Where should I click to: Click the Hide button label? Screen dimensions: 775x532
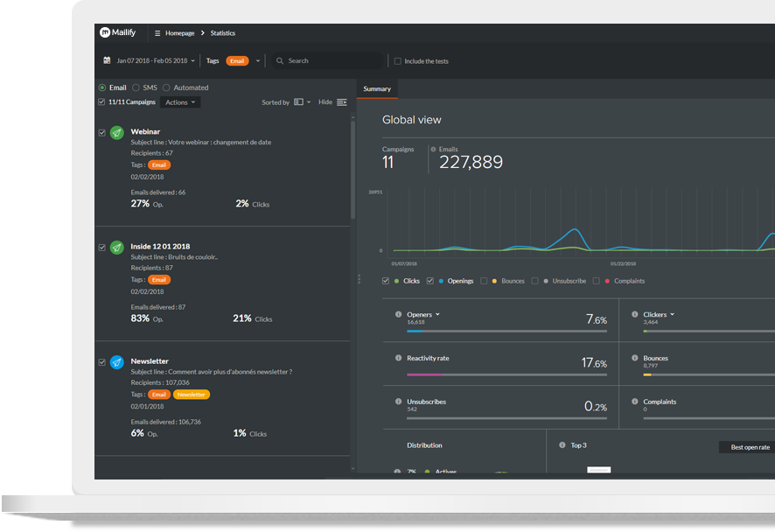[x=325, y=101]
